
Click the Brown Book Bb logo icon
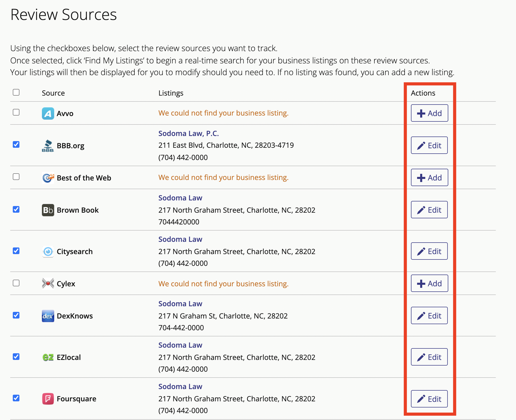(48, 210)
